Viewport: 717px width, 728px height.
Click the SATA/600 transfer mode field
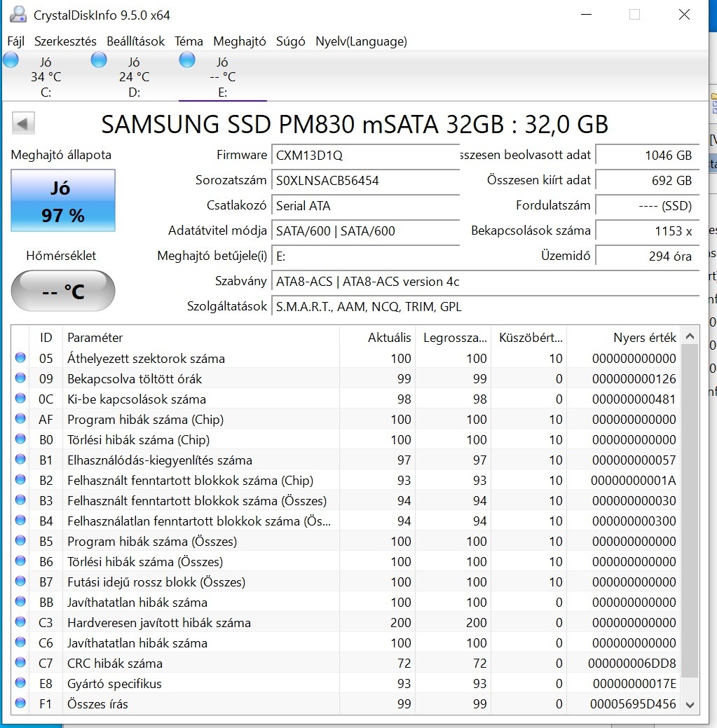point(366,231)
